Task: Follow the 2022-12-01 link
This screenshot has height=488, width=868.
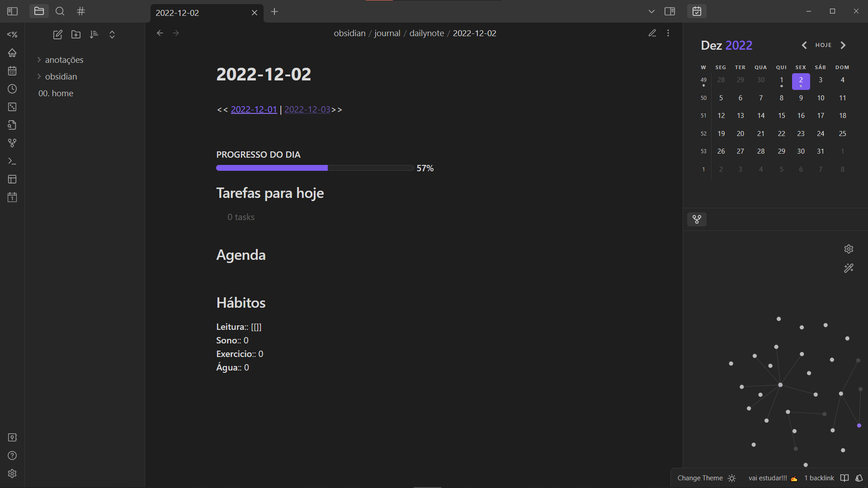Action: (x=254, y=109)
